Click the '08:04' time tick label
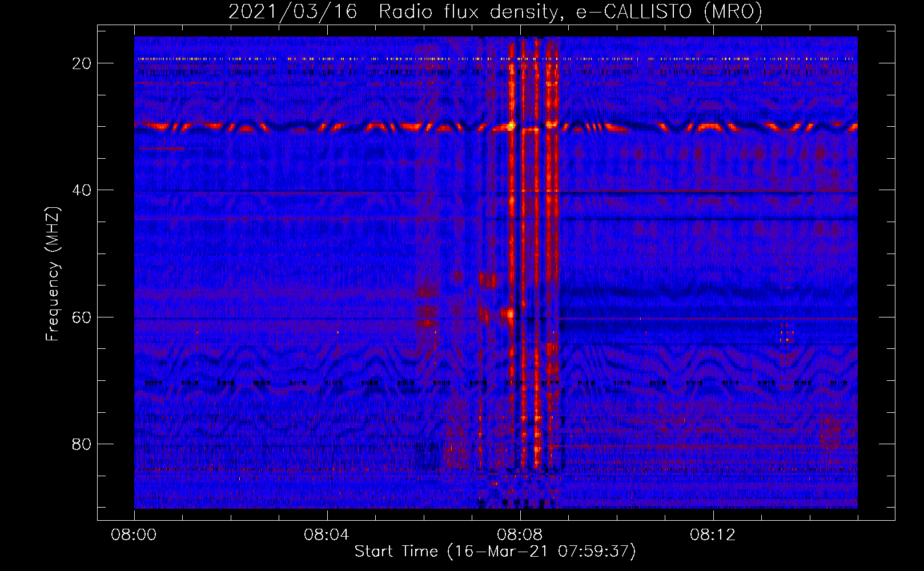The image size is (924, 571). tap(327, 535)
